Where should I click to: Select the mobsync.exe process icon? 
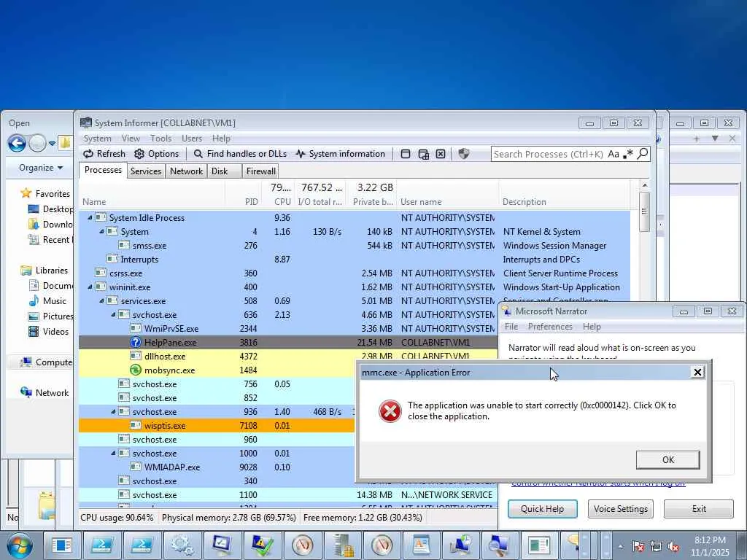(x=136, y=370)
